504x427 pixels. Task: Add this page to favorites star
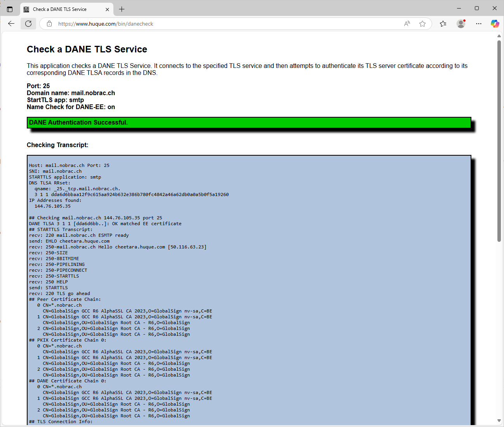(422, 24)
